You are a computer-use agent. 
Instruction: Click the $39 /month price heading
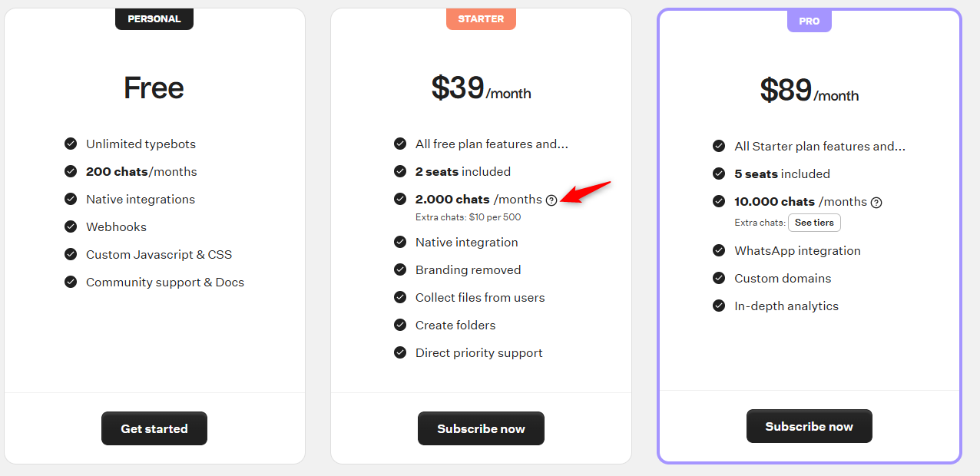481,89
